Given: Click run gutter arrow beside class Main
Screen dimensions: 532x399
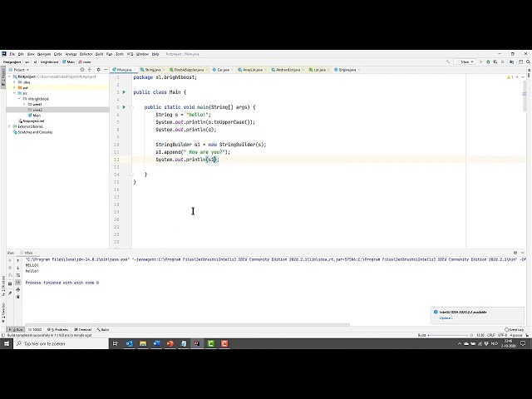Looking at the screenshot, I should tap(124, 92).
